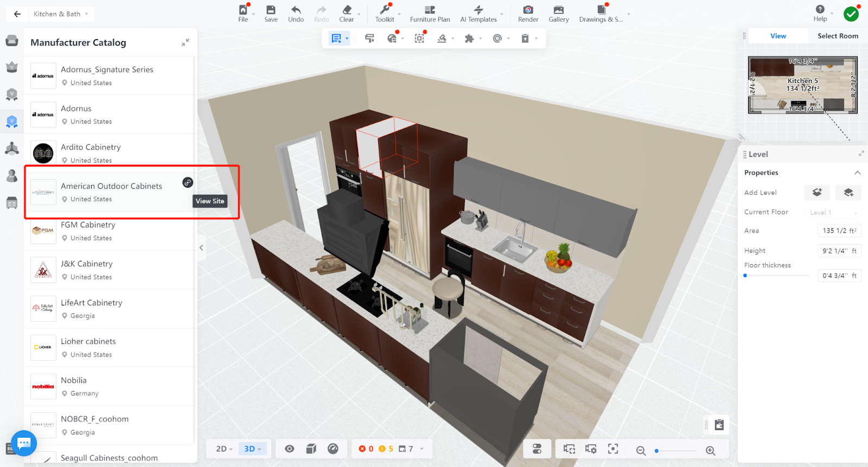Screen dimensions: 868x467
Task: Start a Render
Action: 528,14
